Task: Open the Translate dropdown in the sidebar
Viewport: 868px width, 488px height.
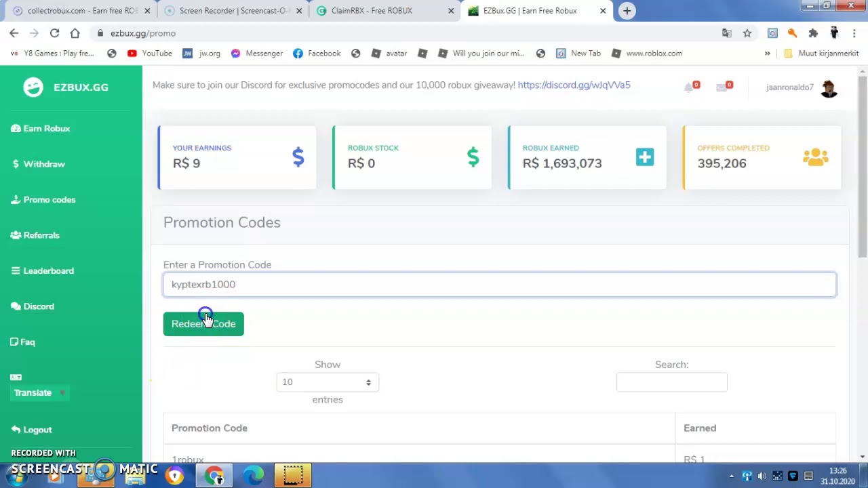Action: [39, 392]
